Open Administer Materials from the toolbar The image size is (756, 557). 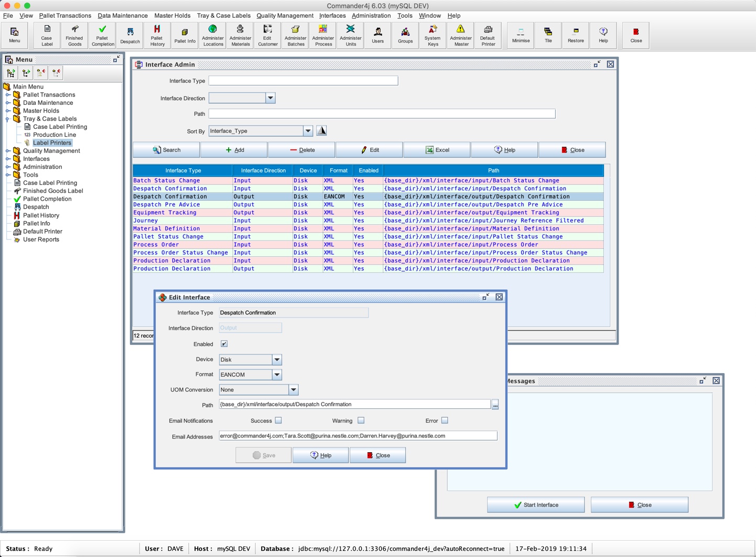240,35
